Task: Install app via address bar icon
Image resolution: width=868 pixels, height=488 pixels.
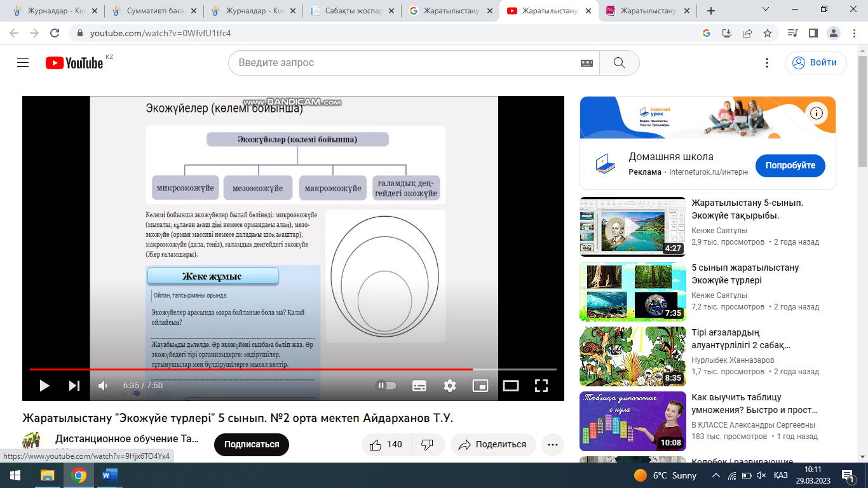Action: click(x=728, y=33)
